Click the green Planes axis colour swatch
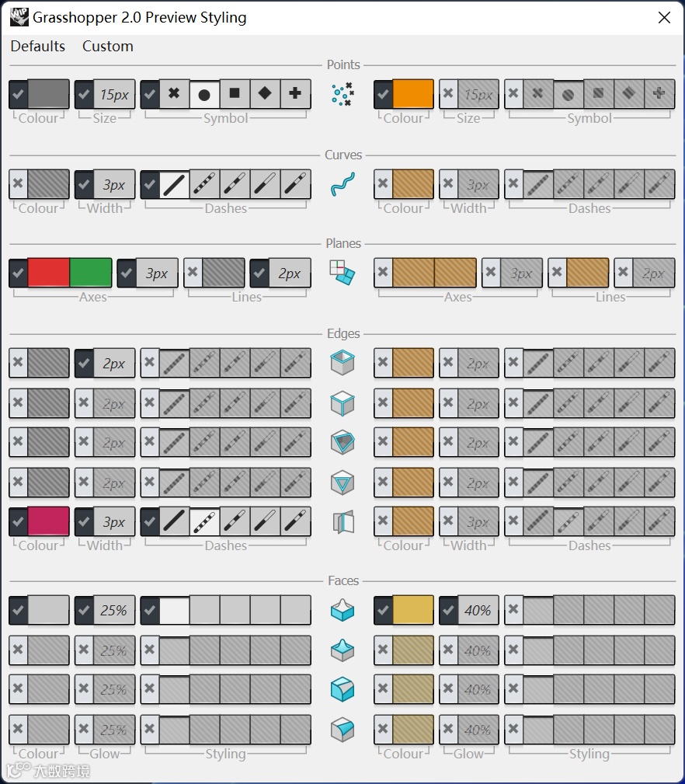The image size is (685, 784). coord(90,273)
